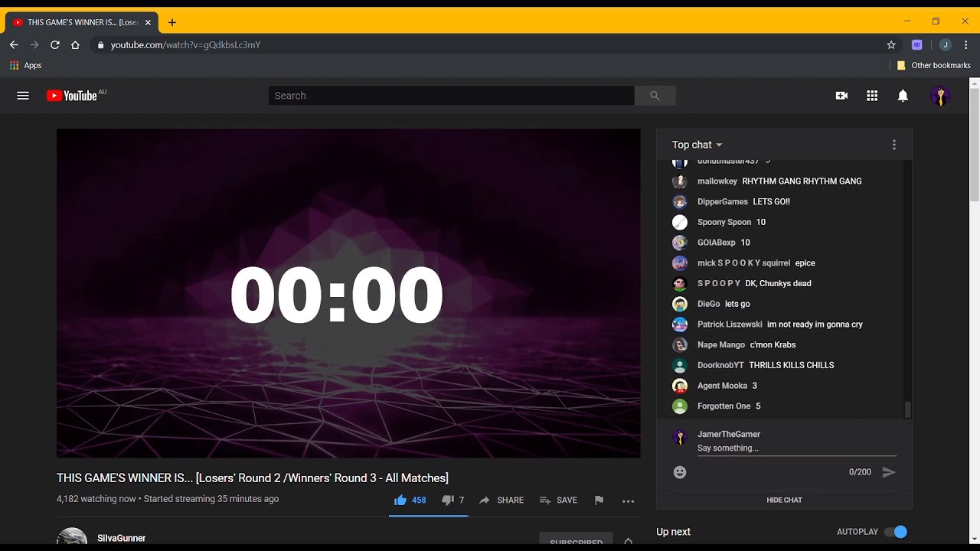Viewport: 980px width, 551px height.
Task: Open more actions ellipsis under video
Action: tap(629, 501)
